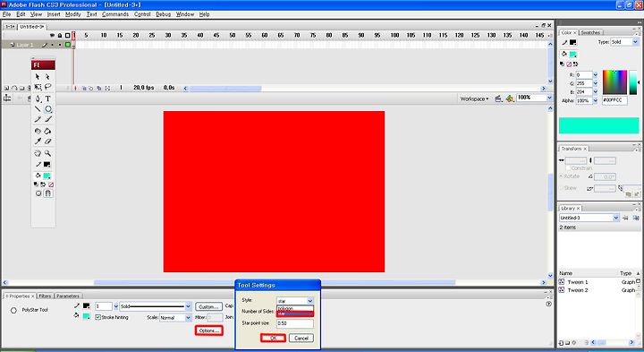The height and width of the screenshot is (352, 644).
Task: Toggle the Constrain checkbox in Transform panel
Action: click(x=569, y=167)
